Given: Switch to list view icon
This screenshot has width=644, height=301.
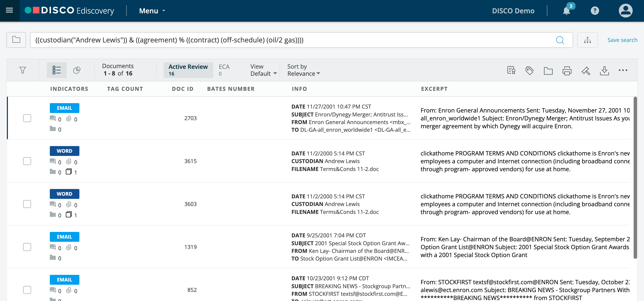Looking at the screenshot, I should click(x=57, y=70).
